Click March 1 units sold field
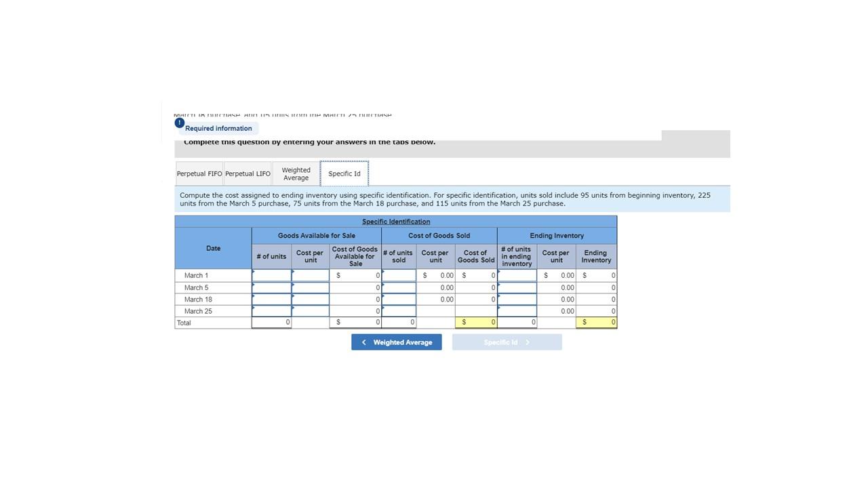Image resolution: width=868 pixels, height=488 pixels. click(399, 275)
